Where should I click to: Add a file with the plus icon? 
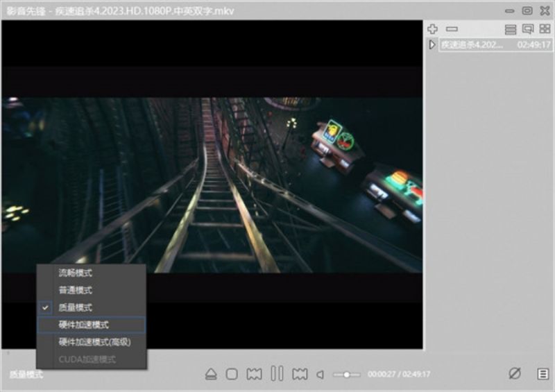[432, 28]
